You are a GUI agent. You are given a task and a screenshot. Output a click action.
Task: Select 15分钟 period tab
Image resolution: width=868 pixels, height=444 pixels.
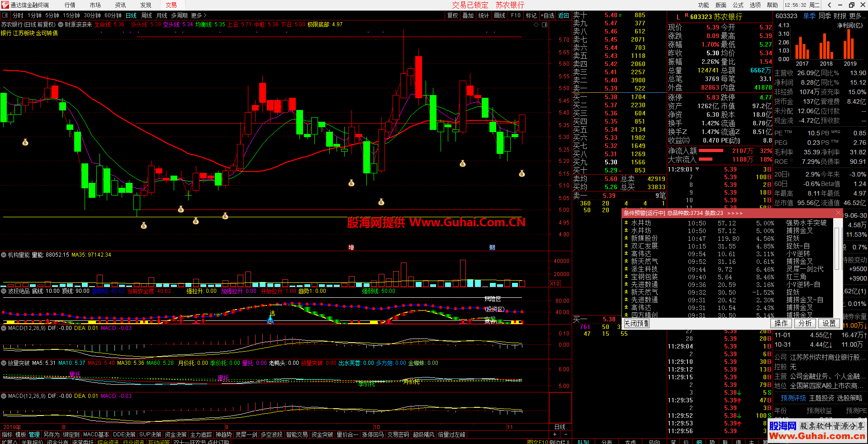click(71, 15)
